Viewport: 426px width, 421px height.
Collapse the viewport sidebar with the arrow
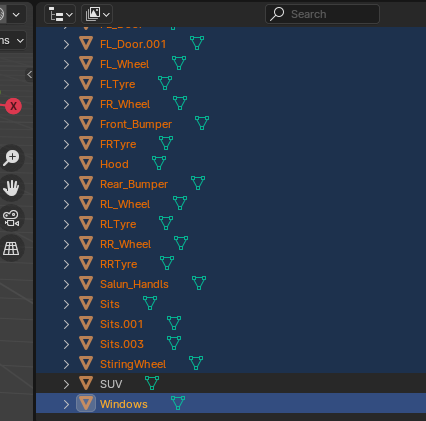coord(29,75)
